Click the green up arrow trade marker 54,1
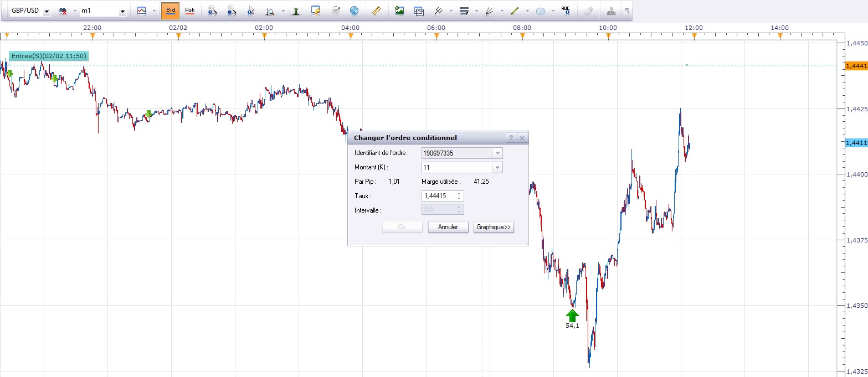The image size is (868, 377). click(x=573, y=315)
